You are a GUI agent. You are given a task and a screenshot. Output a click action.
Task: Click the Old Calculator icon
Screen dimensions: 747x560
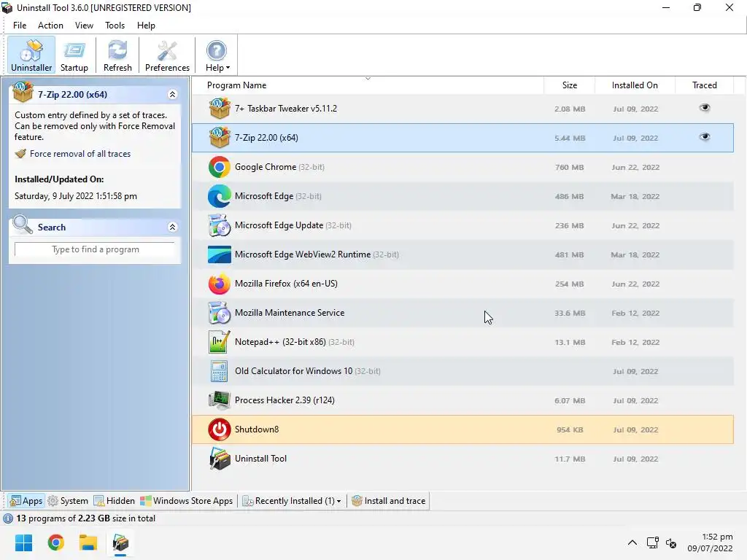[x=219, y=371]
